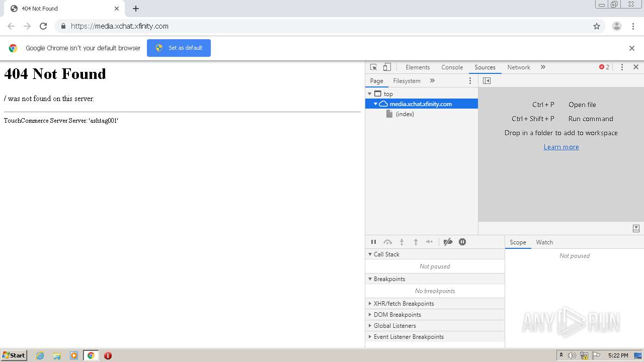The width and height of the screenshot is (644, 362).
Task: Open media player taskbar icon
Action: (73, 355)
